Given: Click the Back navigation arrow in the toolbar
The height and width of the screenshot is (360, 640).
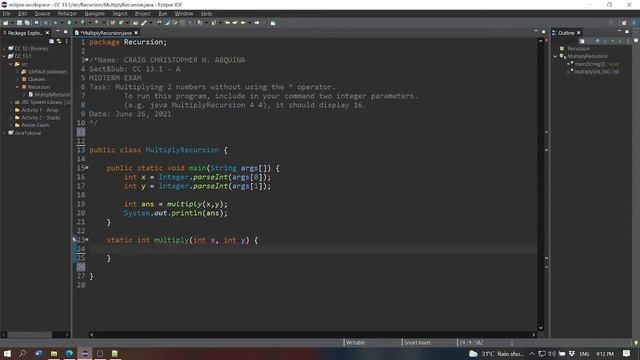Looking at the screenshot, I should [243, 23].
